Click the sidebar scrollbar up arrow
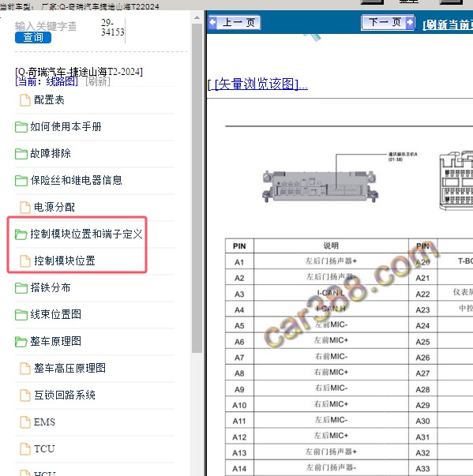 click(197, 17)
